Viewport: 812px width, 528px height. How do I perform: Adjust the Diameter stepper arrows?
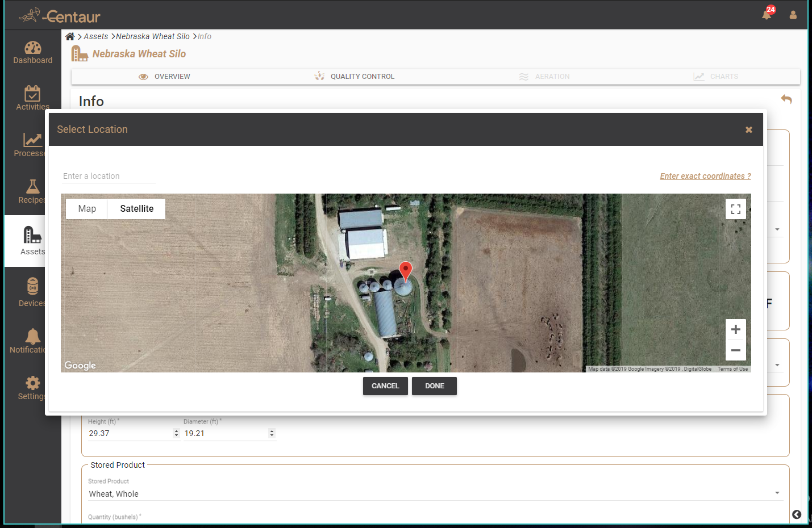pyautogui.click(x=272, y=433)
